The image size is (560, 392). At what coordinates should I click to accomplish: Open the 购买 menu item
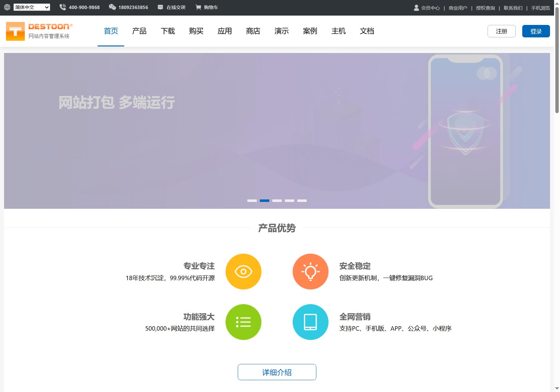(196, 31)
